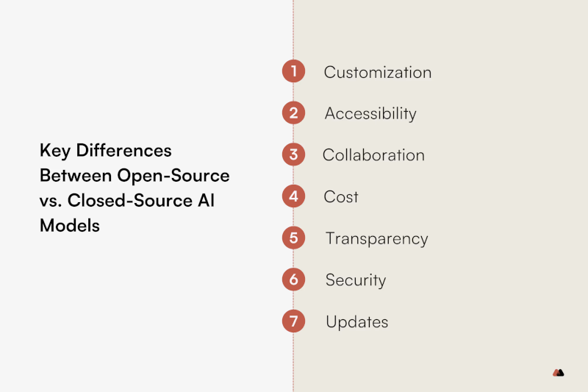Click the small logo in bottom corner
This screenshot has height=392, width=588.
559,372
